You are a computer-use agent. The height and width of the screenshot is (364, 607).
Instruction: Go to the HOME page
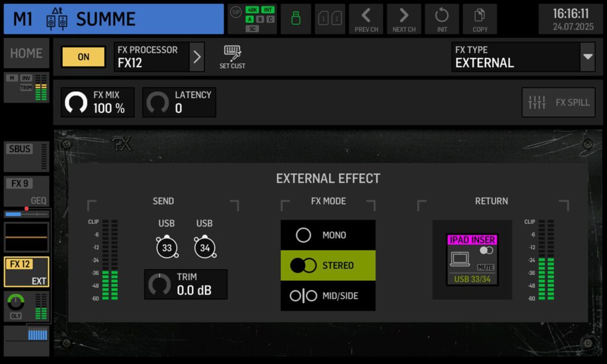pyautogui.click(x=26, y=53)
